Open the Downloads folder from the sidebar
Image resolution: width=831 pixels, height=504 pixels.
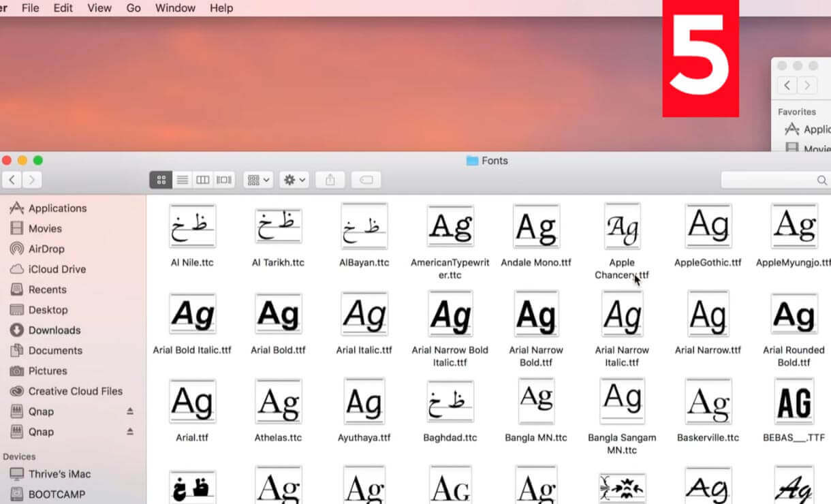coord(52,330)
